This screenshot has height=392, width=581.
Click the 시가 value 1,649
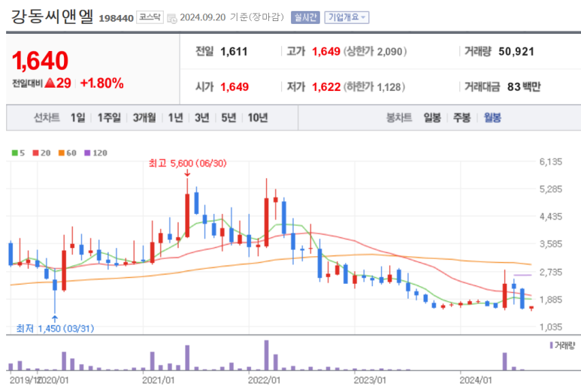[x=235, y=87]
